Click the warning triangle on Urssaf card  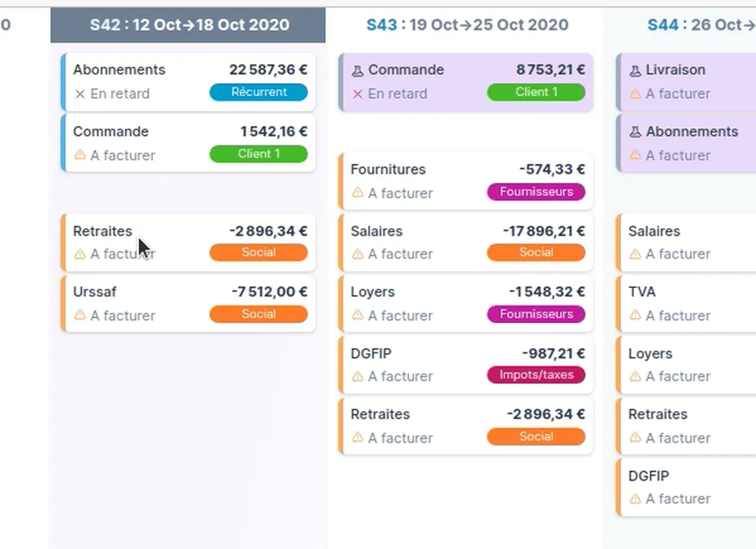80,315
